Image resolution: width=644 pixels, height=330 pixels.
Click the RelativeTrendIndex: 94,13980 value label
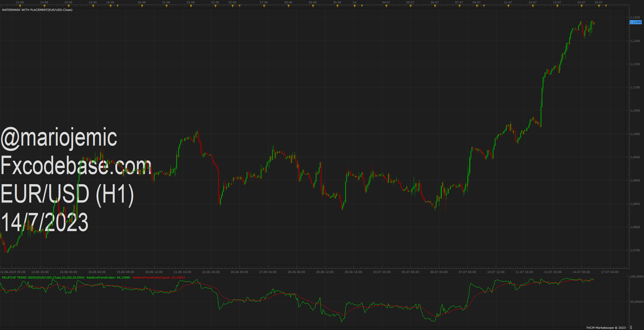(x=108, y=278)
